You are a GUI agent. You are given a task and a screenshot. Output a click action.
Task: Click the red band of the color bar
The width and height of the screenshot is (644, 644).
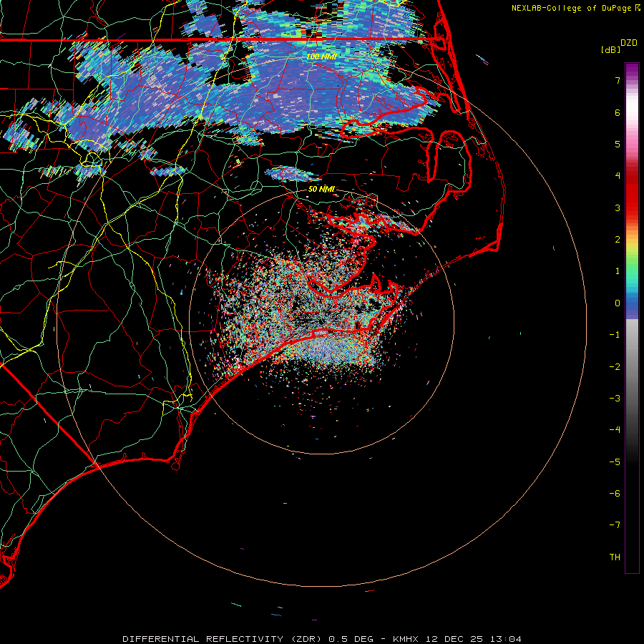click(632, 197)
